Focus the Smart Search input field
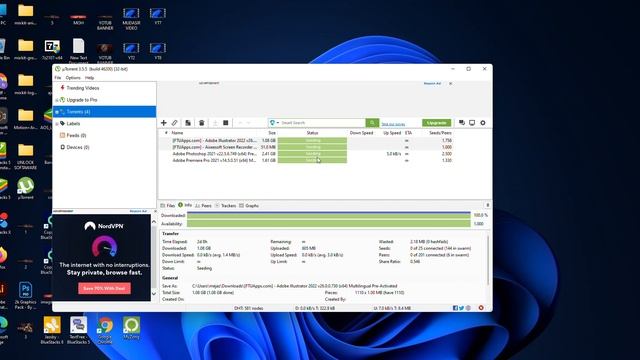The height and width of the screenshot is (360, 640). (x=322, y=123)
